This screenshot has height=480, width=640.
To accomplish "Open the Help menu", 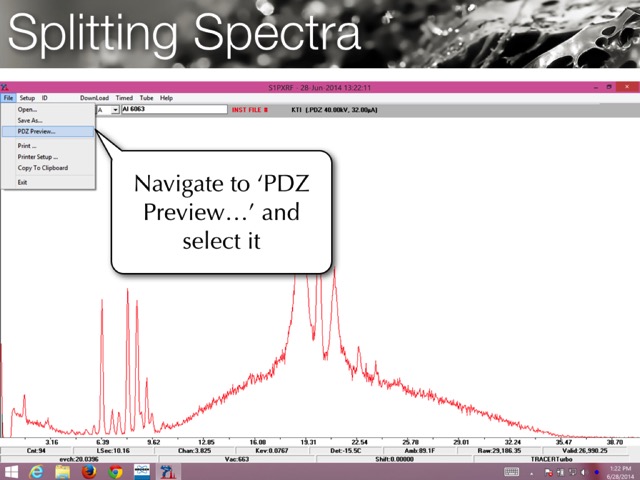I will (x=166, y=98).
